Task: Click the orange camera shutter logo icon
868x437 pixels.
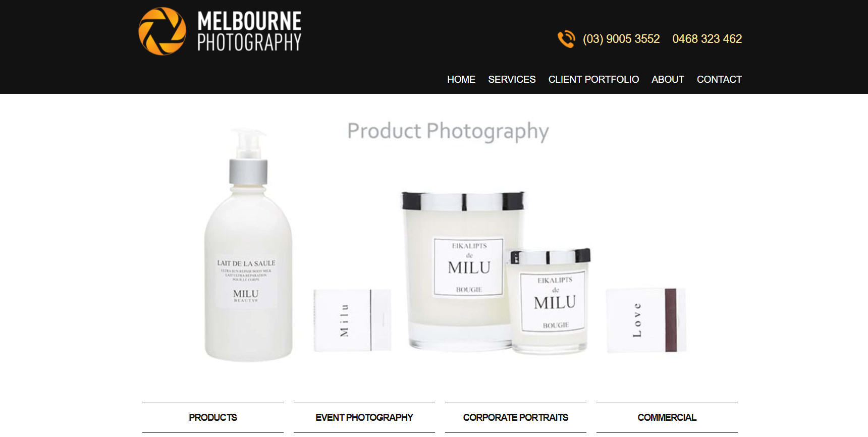Action: [x=162, y=31]
